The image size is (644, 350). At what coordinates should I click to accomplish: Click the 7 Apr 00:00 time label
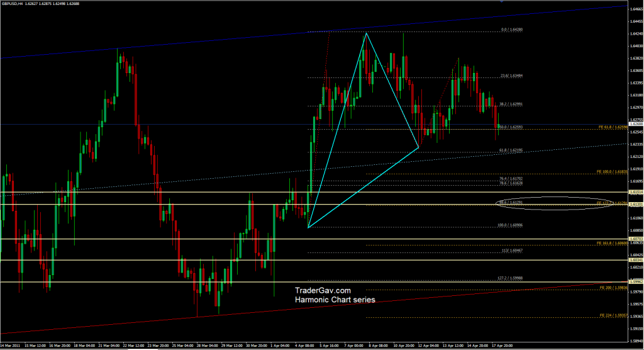[x=353, y=346]
